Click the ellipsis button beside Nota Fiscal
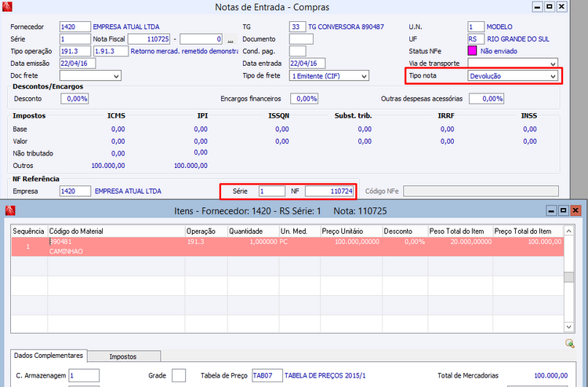Viewport: 588px width, 387px height. [230, 38]
